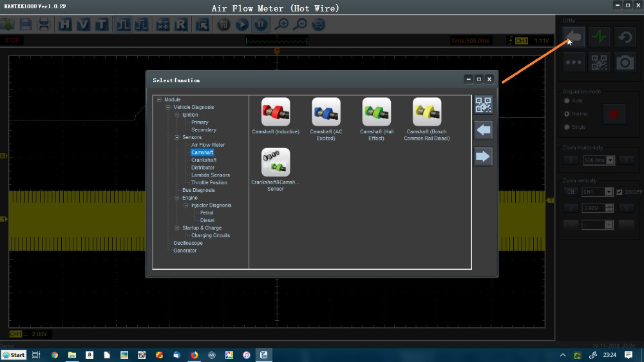Select Throttle Position in the tree
The image size is (644, 362).
pyautogui.click(x=209, y=182)
